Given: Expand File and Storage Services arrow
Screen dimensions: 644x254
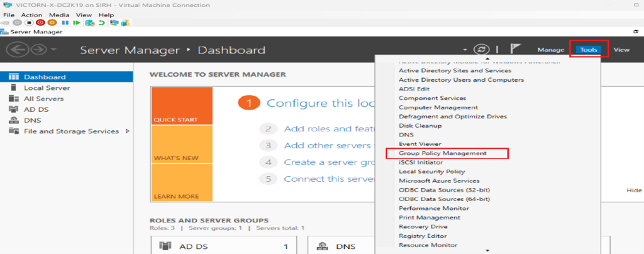Looking at the screenshot, I should tap(128, 131).
